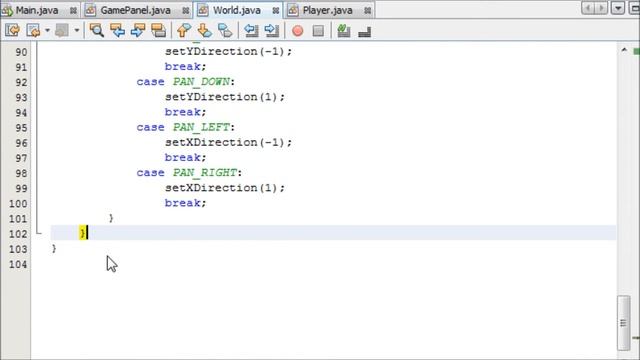This screenshot has width=640, height=360.
Task: Uncomment the selected line
Action: click(x=364, y=31)
